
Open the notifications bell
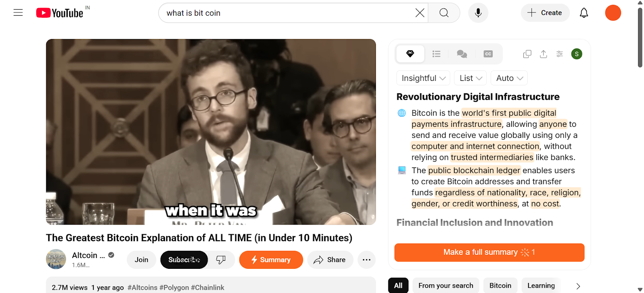[x=584, y=13]
